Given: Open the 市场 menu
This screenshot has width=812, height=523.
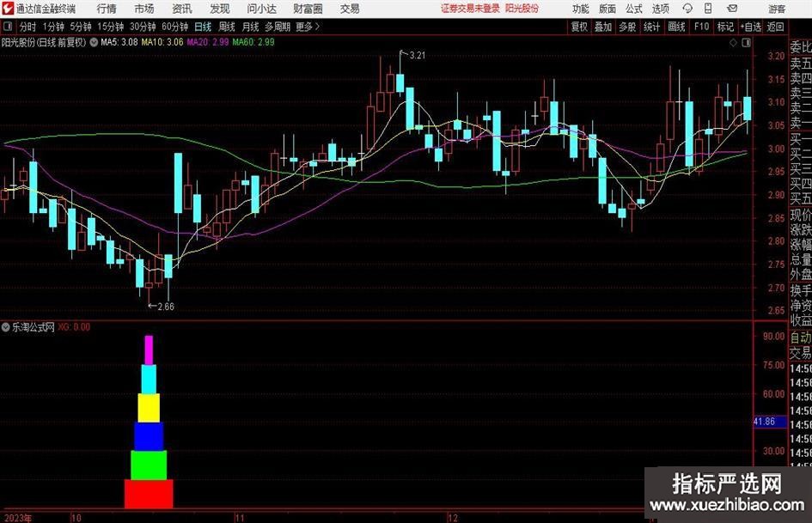Looking at the screenshot, I should pyautogui.click(x=144, y=9).
